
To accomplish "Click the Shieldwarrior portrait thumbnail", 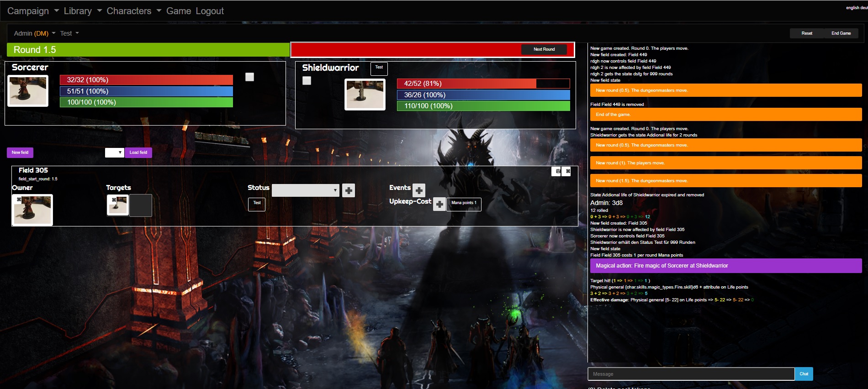I will click(365, 95).
